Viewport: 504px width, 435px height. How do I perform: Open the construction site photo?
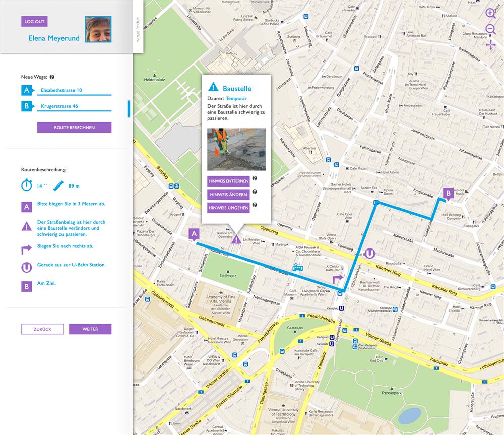click(x=236, y=149)
